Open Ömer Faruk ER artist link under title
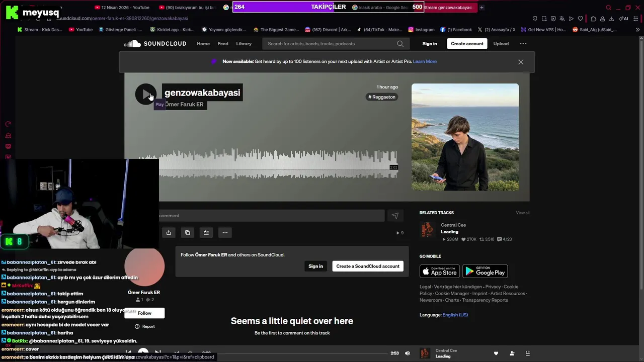The width and height of the screenshot is (644, 362). point(184,105)
